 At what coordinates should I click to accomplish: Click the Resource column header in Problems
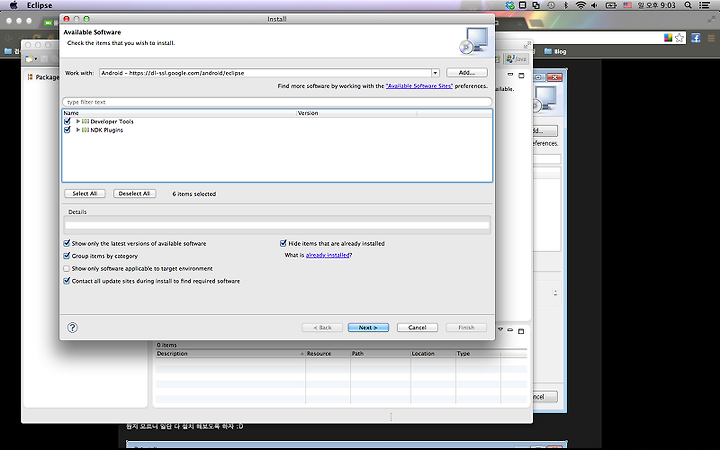click(328, 354)
